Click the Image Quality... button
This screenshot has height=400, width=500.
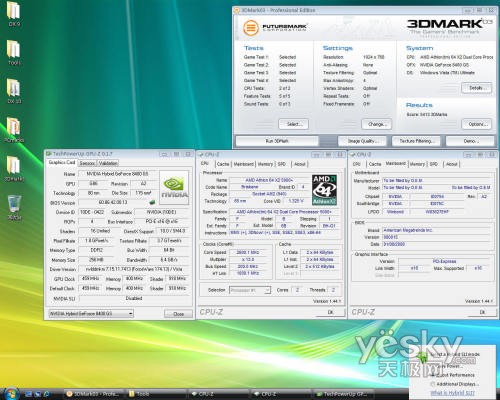tap(362, 141)
